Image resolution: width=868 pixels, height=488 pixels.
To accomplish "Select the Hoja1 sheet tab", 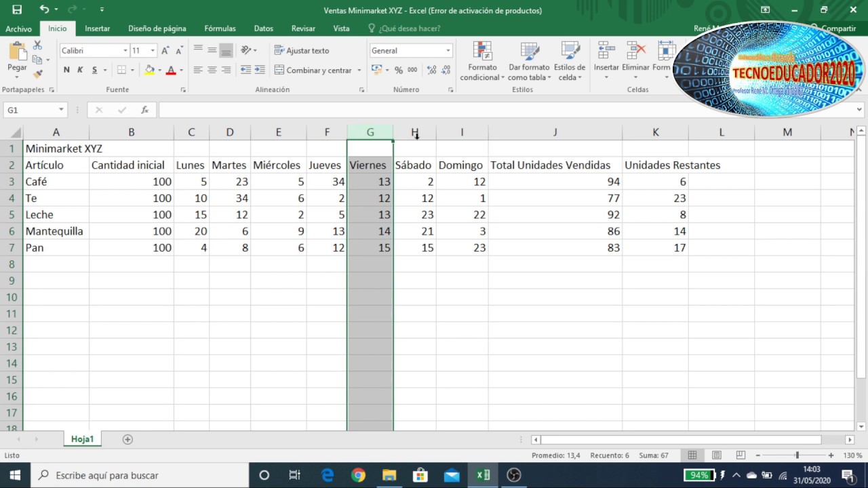I will tap(82, 439).
